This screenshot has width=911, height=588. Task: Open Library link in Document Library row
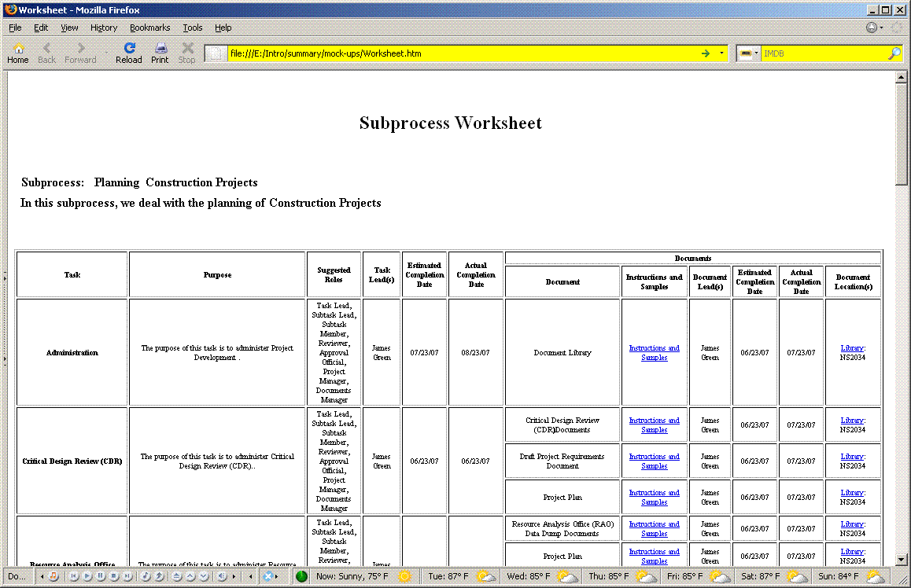coord(853,348)
